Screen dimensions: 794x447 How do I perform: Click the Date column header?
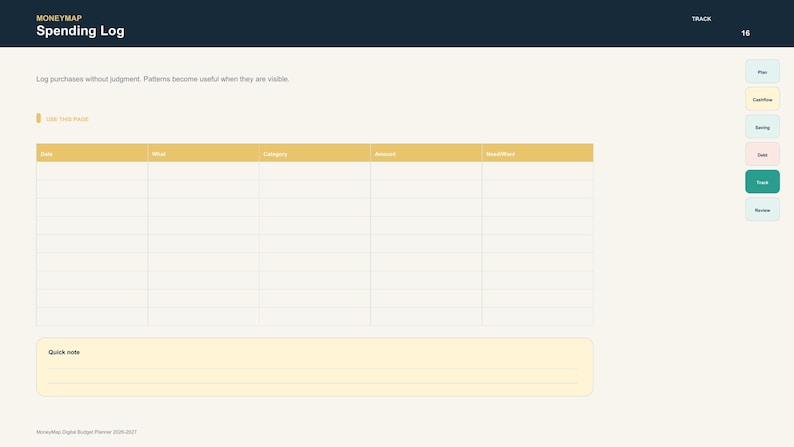(92, 153)
